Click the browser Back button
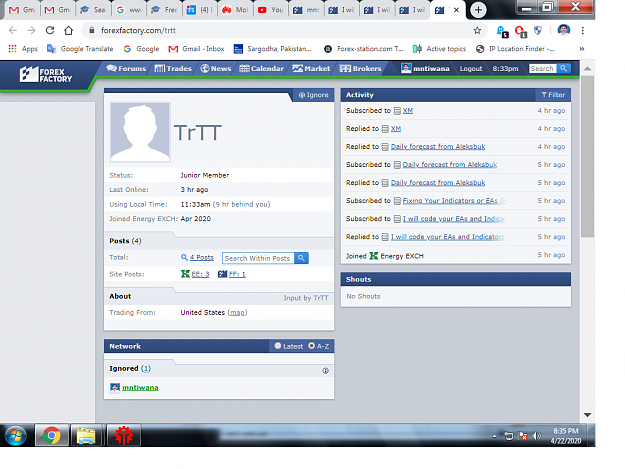The image size is (625, 469). pos(13,30)
